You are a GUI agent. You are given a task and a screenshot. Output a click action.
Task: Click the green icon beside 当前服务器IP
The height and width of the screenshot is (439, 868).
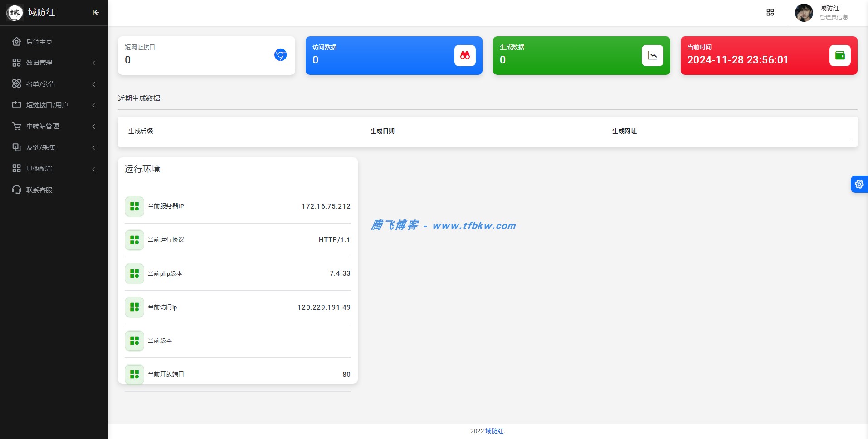click(x=134, y=206)
